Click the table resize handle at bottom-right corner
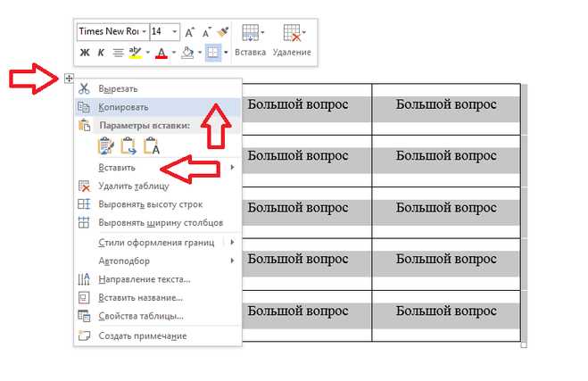Viewport: 588px width, 381px height. click(x=524, y=344)
